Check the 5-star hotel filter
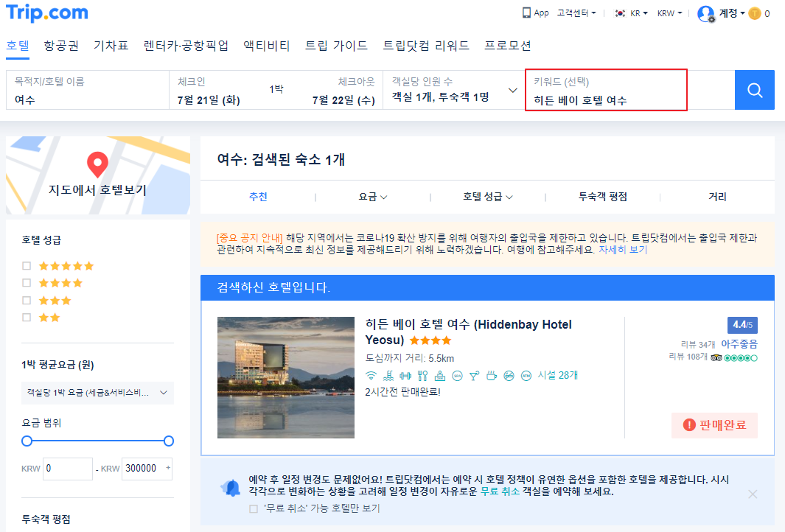 tap(27, 266)
